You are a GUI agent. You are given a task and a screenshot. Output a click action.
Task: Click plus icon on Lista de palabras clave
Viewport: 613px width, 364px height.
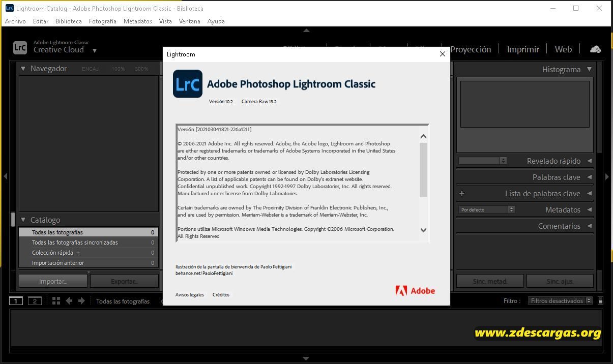pyautogui.click(x=462, y=193)
